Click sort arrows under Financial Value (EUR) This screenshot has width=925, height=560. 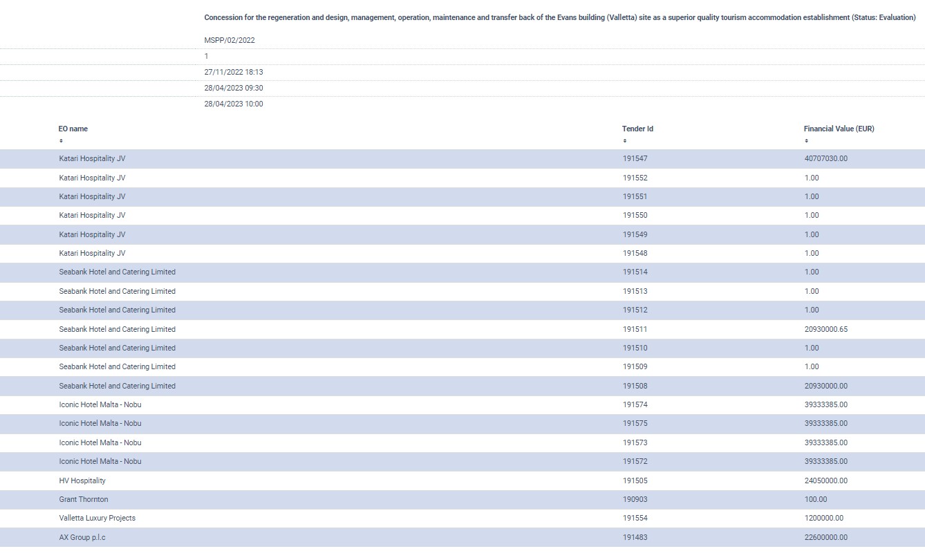pos(806,141)
